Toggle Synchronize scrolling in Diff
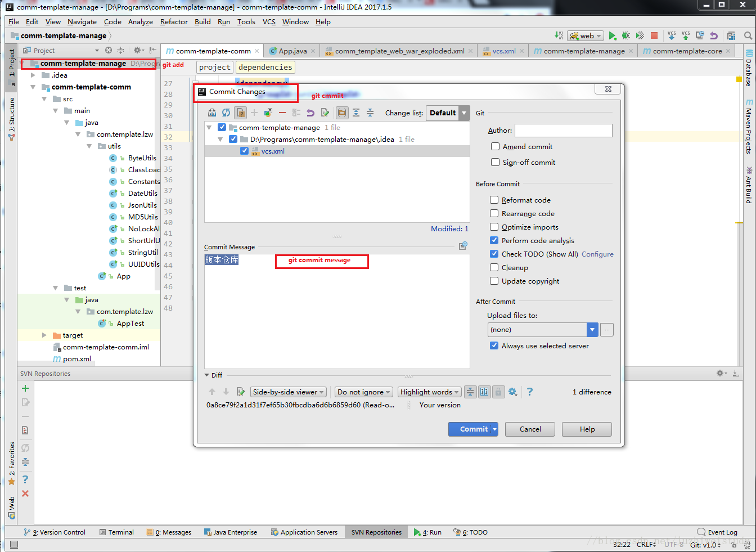The image size is (756, 552). click(x=484, y=392)
